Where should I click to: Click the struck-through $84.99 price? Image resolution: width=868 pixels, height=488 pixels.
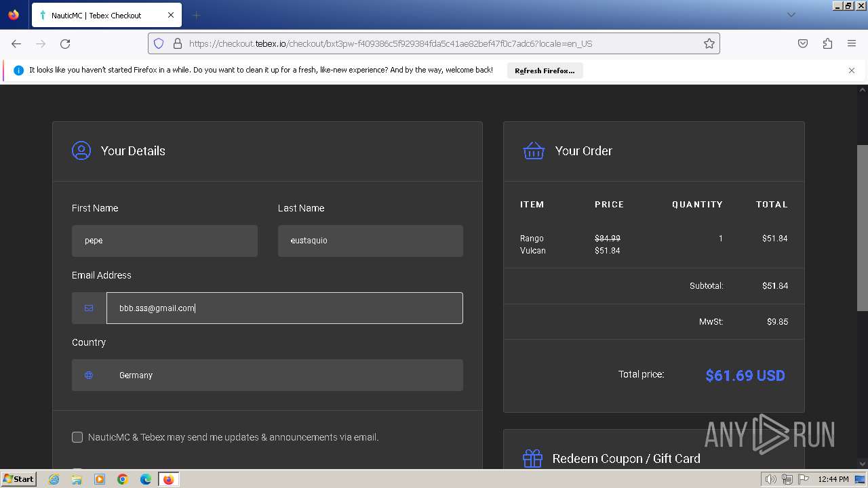[608, 238]
